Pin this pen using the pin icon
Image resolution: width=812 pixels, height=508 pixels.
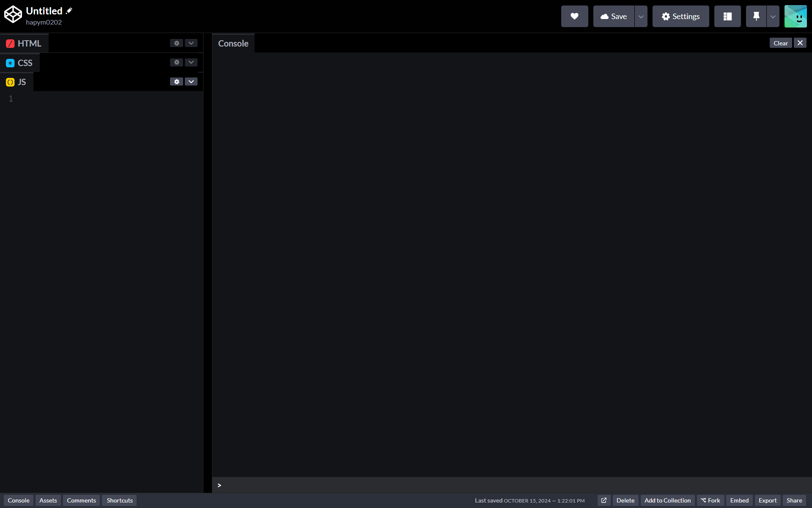pos(756,16)
